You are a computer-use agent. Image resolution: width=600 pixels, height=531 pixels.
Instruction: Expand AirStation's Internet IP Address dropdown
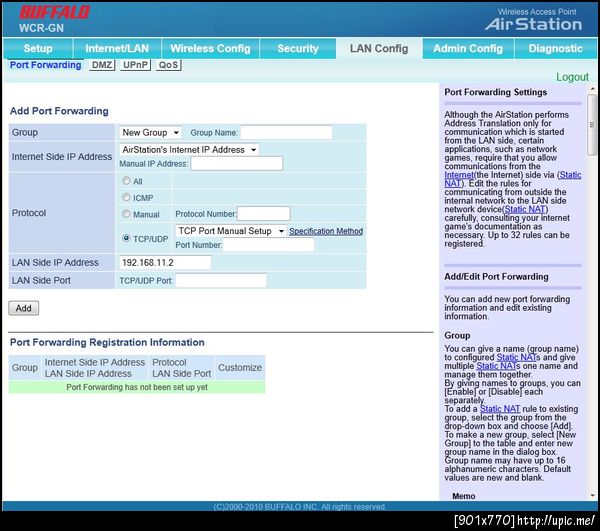pyautogui.click(x=189, y=150)
